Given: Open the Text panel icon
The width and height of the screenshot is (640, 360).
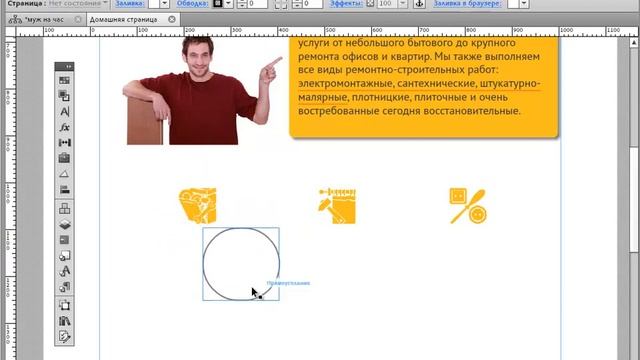Looking at the screenshot, I should point(64,111).
